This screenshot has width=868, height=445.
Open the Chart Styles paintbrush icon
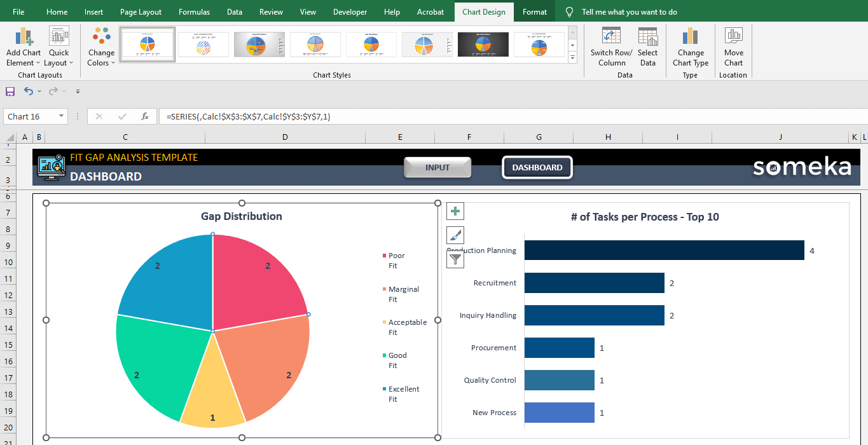pos(455,235)
